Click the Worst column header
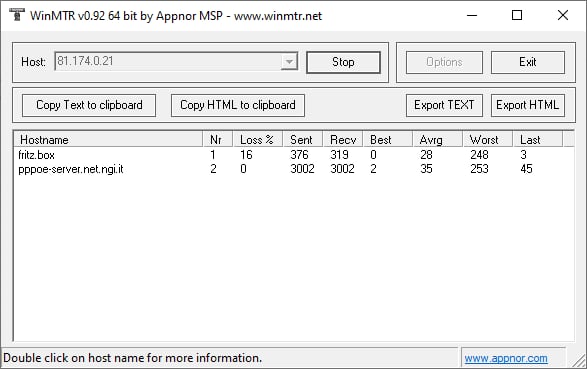The height and width of the screenshot is (369, 587). tap(487, 140)
